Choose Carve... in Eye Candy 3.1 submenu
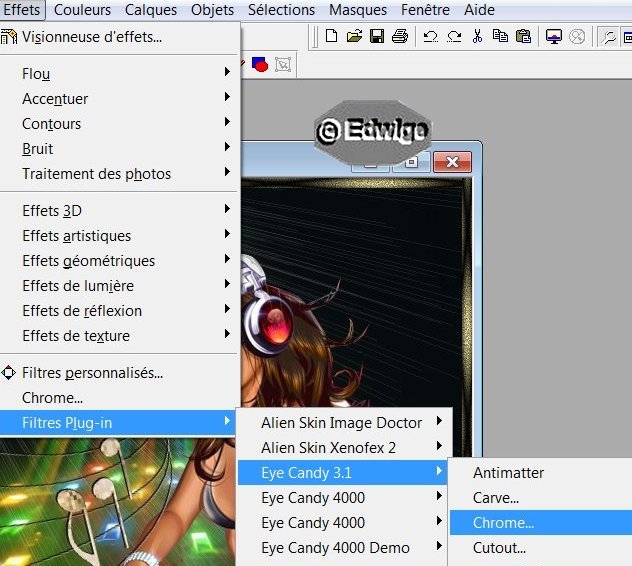The height and width of the screenshot is (566, 632). pyautogui.click(x=541, y=498)
